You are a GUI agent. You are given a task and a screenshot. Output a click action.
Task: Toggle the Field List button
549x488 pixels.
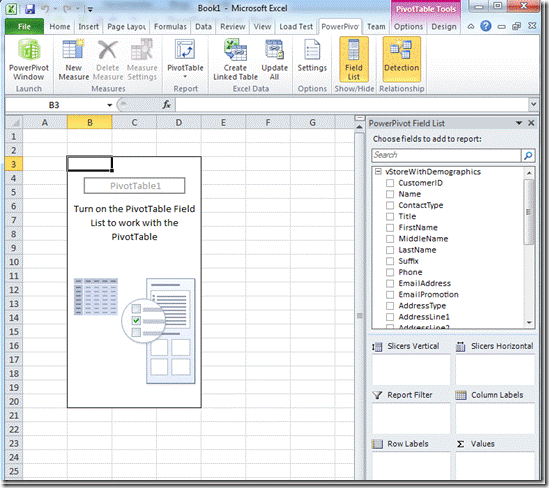(x=354, y=60)
